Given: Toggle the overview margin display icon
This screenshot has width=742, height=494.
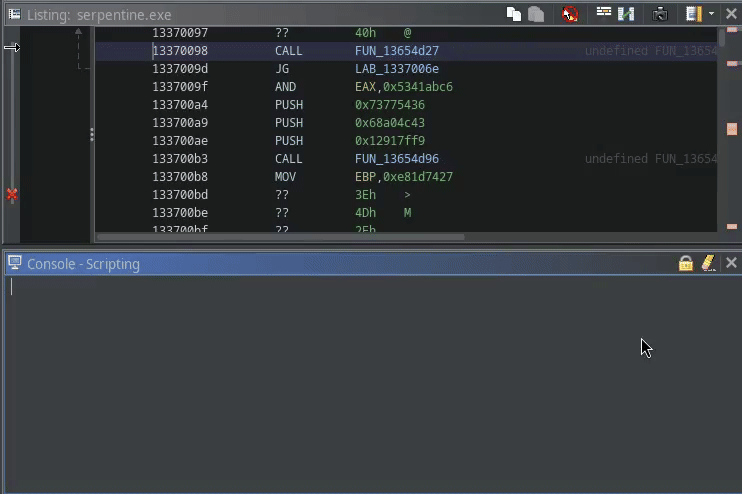Looking at the screenshot, I should [694, 14].
